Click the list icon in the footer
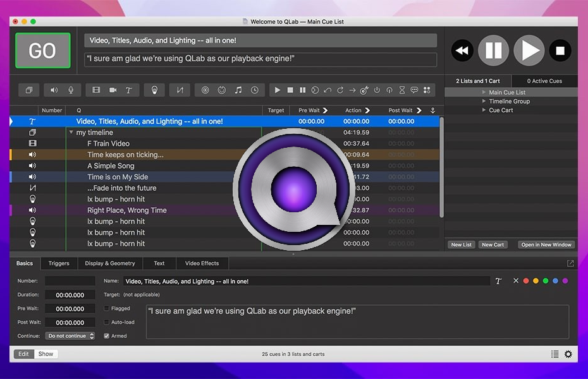The height and width of the screenshot is (379, 588). pos(555,354)
